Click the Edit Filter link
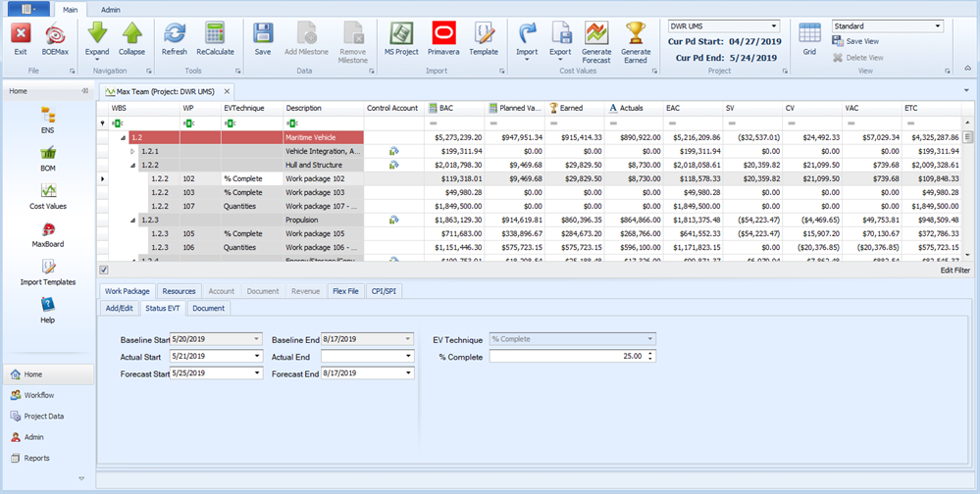Screen dimensions: 980x494 954,270
